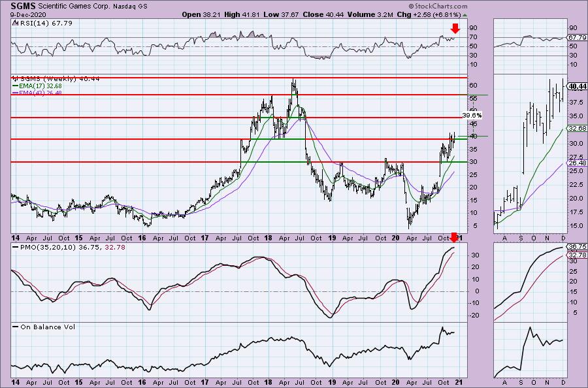Click the green up-triangle change indicator
Image resolution: width=588 pixels, height=388 pixels.
click(x=465, y=15)
